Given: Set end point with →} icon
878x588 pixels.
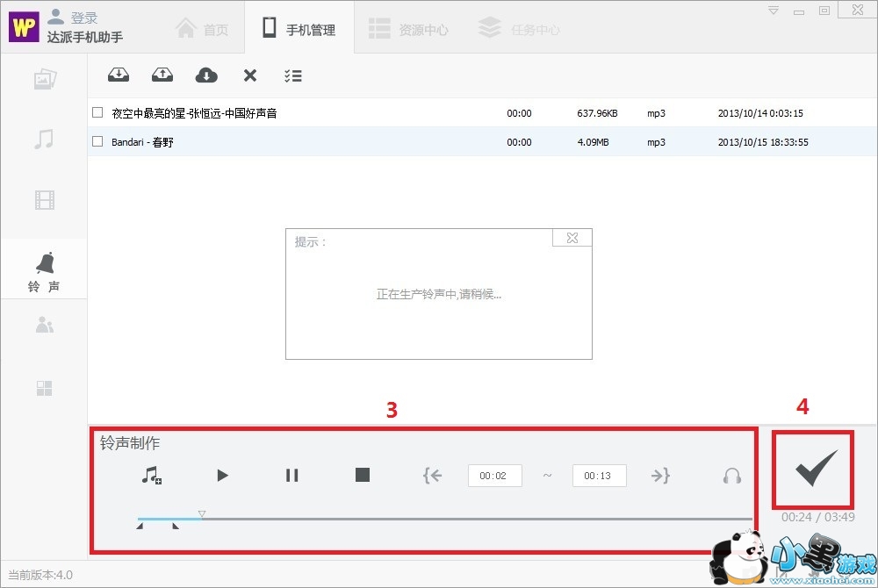Looking at the screenshot, I should click(x=661, y=476).
